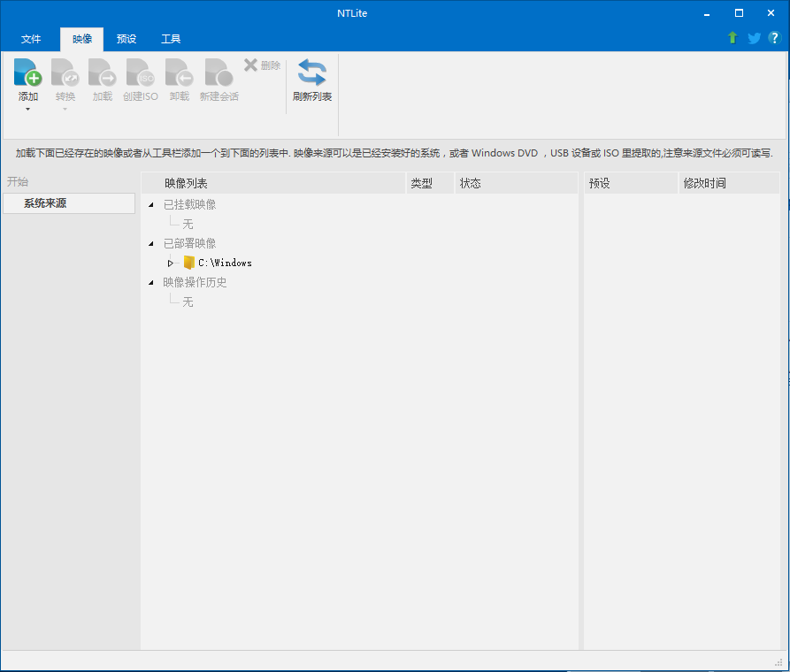Click the 状态 column header
Screen dimensions: 790x672
pos(517,183)
